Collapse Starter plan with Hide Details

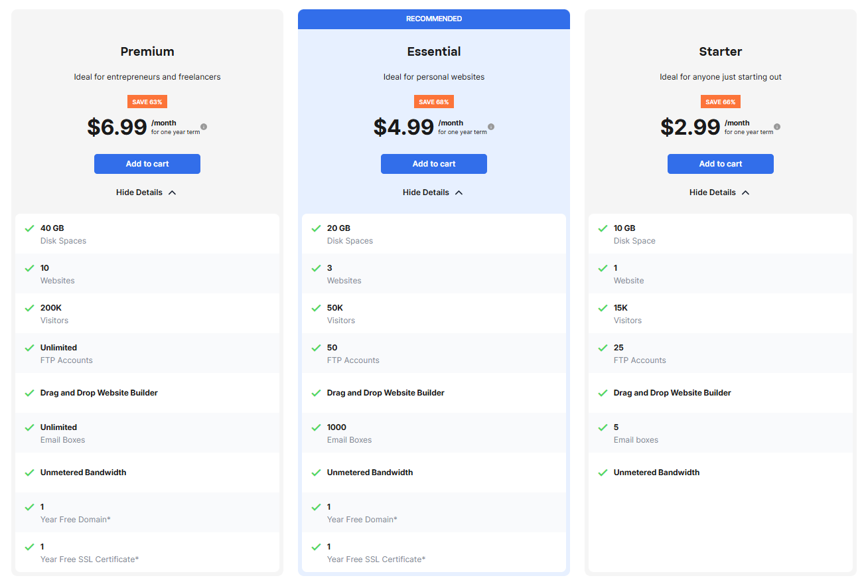coord(720,192)
